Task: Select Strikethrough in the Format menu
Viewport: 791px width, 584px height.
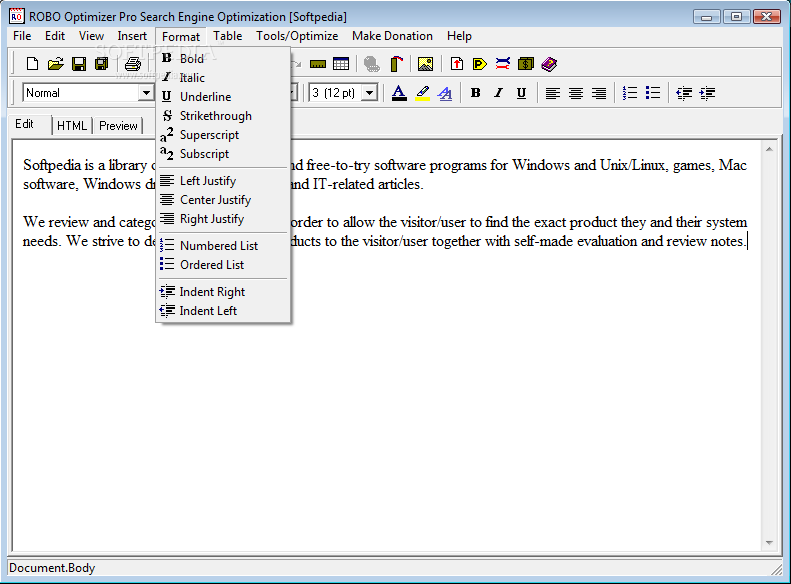Action: pos(223,116)
